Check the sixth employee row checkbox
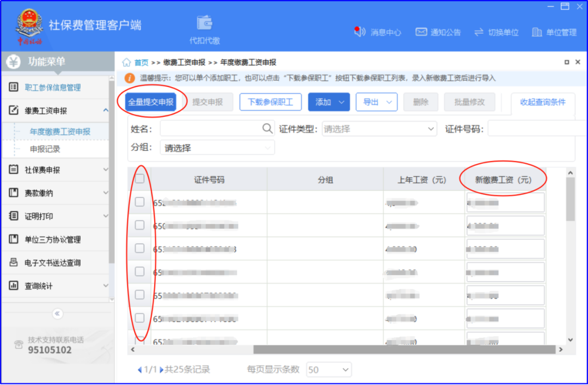 click(139, 318)
